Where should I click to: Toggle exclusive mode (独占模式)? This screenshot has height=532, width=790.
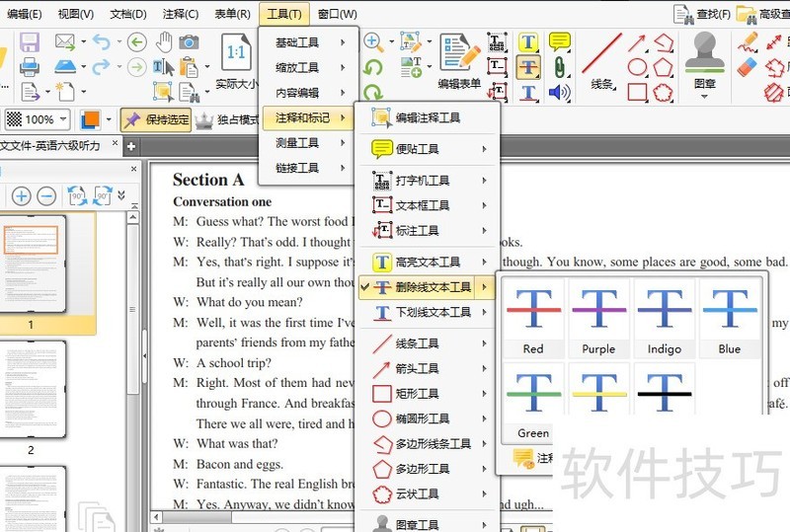tap(226, 119)
